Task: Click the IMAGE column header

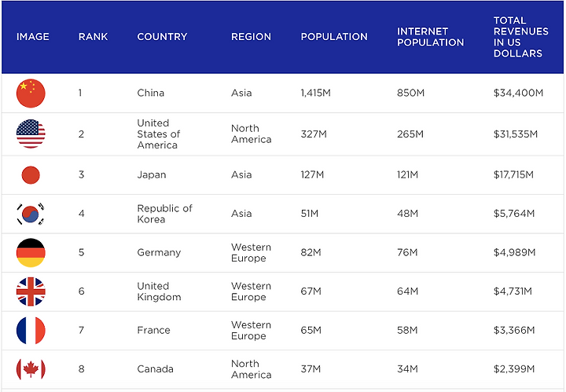Action: [33, 37]
